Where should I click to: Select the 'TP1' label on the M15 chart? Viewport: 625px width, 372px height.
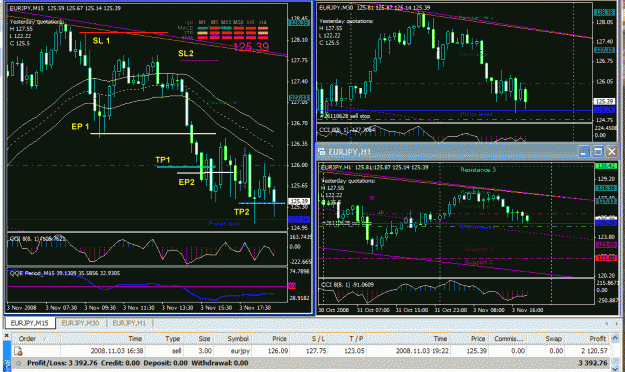click(x=163, y=160)
